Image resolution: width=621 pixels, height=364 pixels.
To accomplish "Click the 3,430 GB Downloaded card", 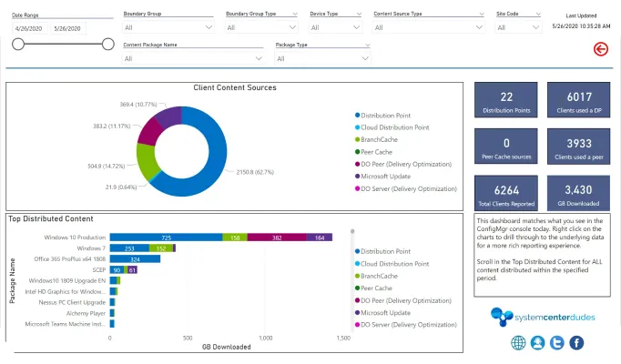I will point(578,193).
